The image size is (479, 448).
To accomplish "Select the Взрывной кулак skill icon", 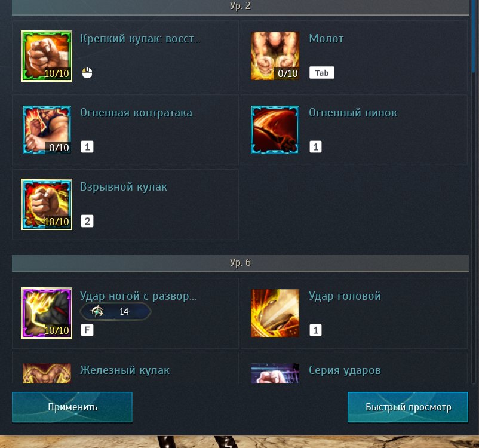I will tap(47, 204).
